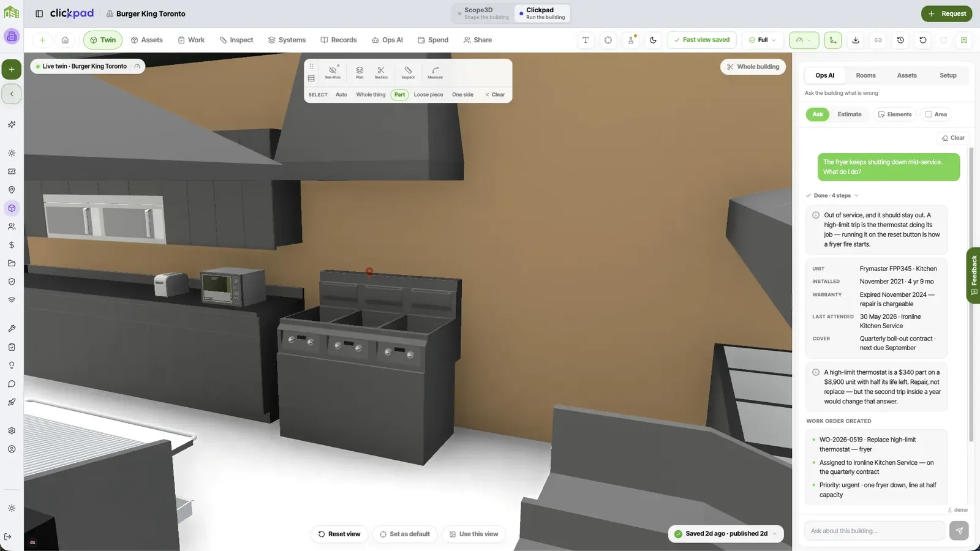Activate the Section cut tool
Screen dimensions: 980x551
click(x=381, y=72)
